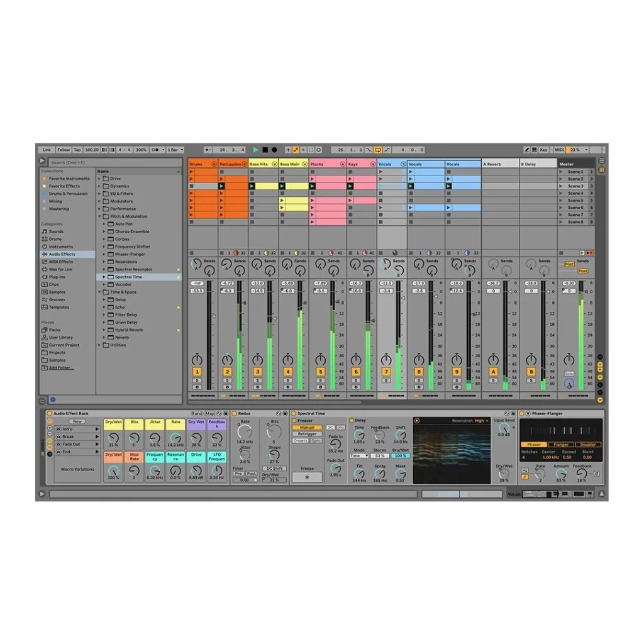Viewport: 644px width, 644px height.
Task: Unfold the Reverb device entry
Action: click(104, 338)
